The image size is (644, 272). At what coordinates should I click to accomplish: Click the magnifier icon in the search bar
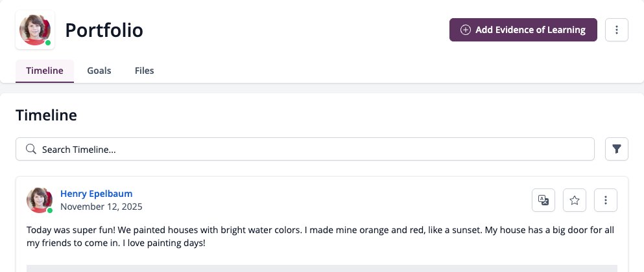(30, 149)
